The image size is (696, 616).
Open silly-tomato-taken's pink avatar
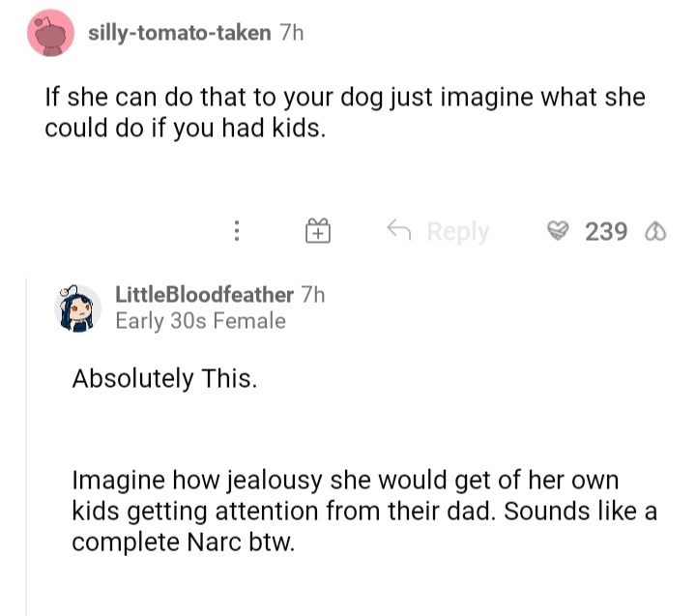click(52, 34)
